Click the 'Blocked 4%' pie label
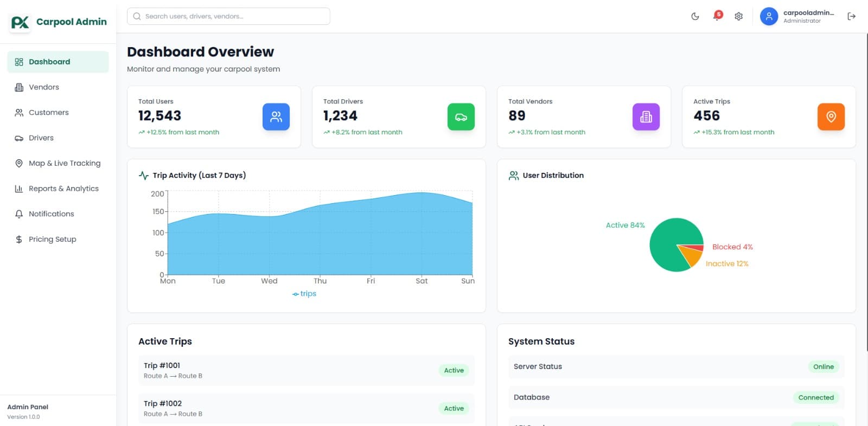 tap(732, 247)
